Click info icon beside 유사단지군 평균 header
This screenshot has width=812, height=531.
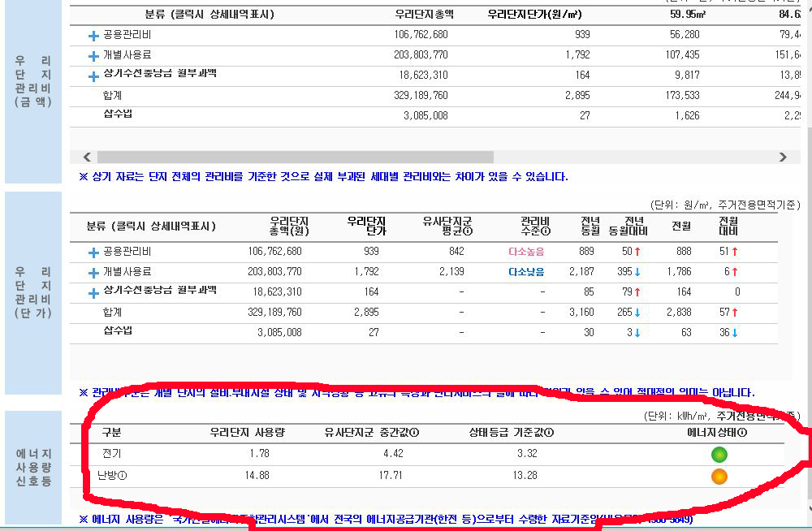pyautogui.click(x=468, y=231)
